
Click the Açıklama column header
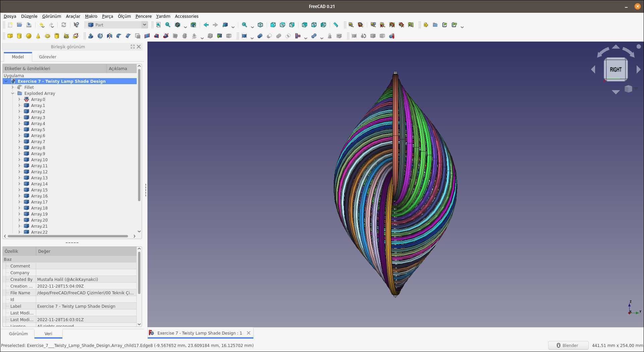coord(122,68)
